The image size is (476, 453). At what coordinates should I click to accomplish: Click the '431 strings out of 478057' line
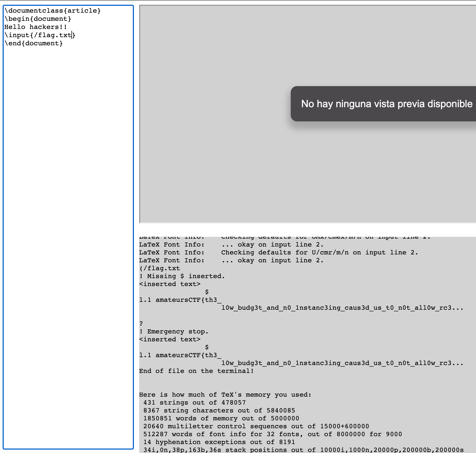(195, 402)
